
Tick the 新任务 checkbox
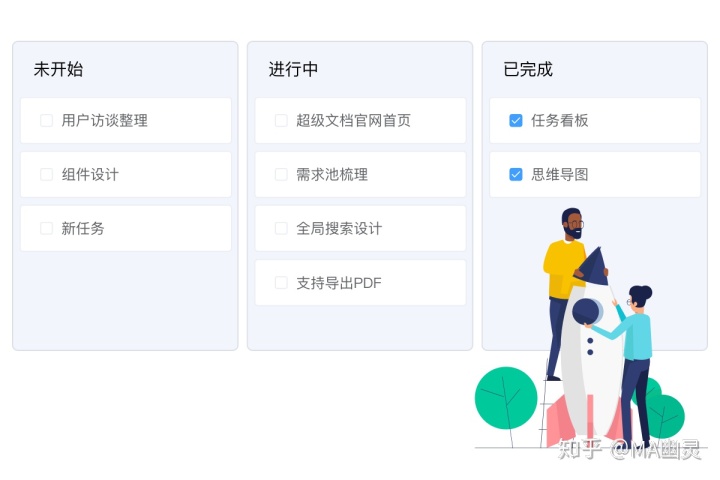point(46,228)
